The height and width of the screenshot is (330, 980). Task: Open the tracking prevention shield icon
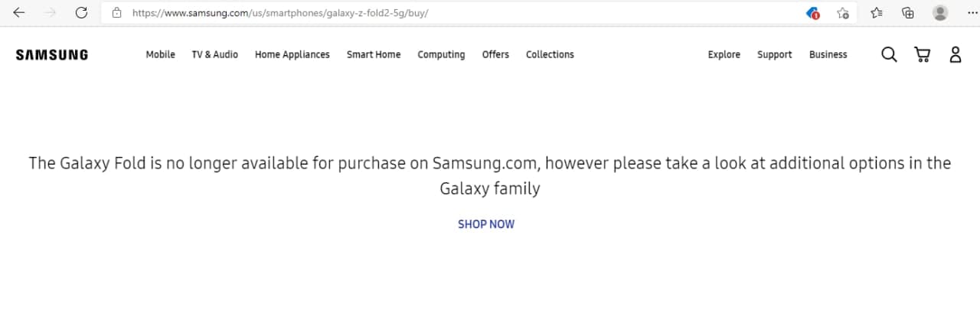point(814,13)
